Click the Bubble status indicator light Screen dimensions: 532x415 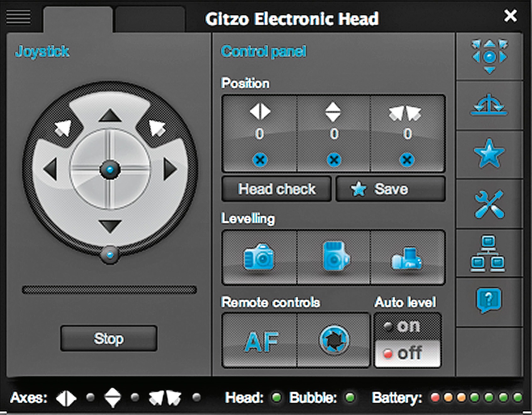(x=350, y=398)
